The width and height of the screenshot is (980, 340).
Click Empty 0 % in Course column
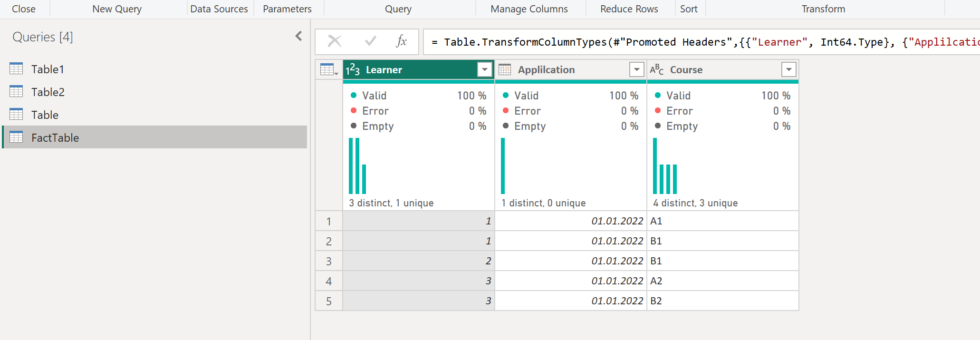point(722,126)
